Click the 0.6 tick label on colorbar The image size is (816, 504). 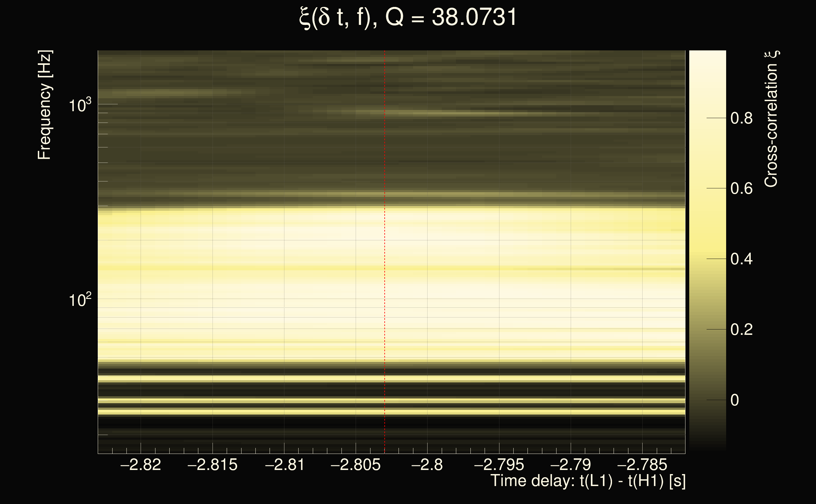click(x=741, y=189)
